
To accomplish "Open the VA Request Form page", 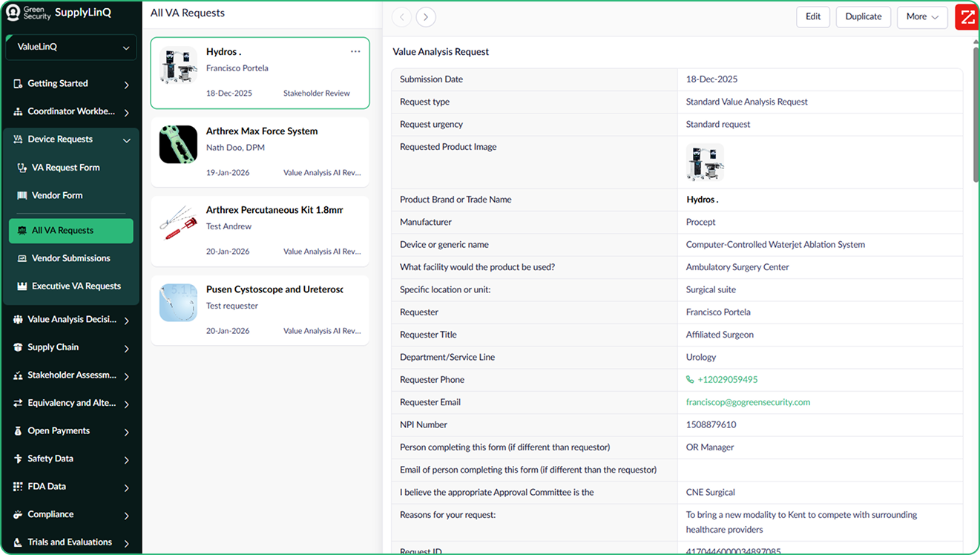I will pyautogui.click(x=65, y=168).
